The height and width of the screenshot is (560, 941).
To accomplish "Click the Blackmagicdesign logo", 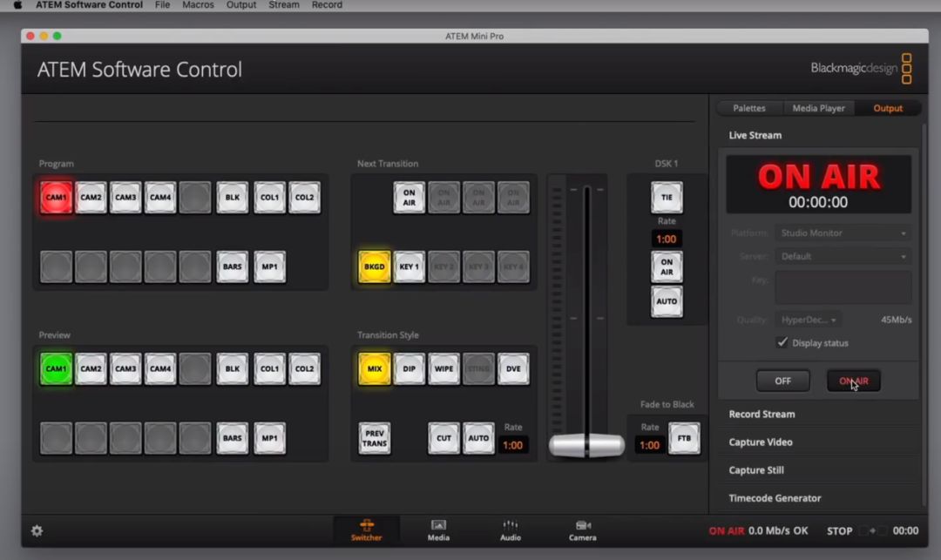I will tap(861, 68).
